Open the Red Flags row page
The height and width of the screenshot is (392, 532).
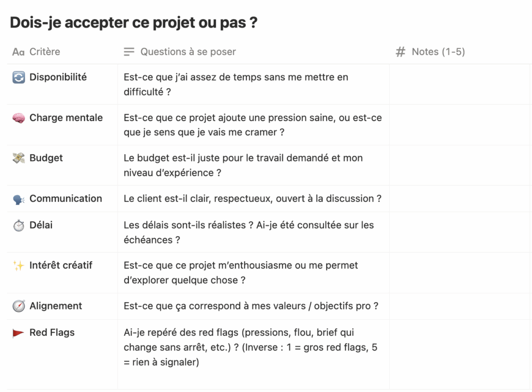[52, 333]
